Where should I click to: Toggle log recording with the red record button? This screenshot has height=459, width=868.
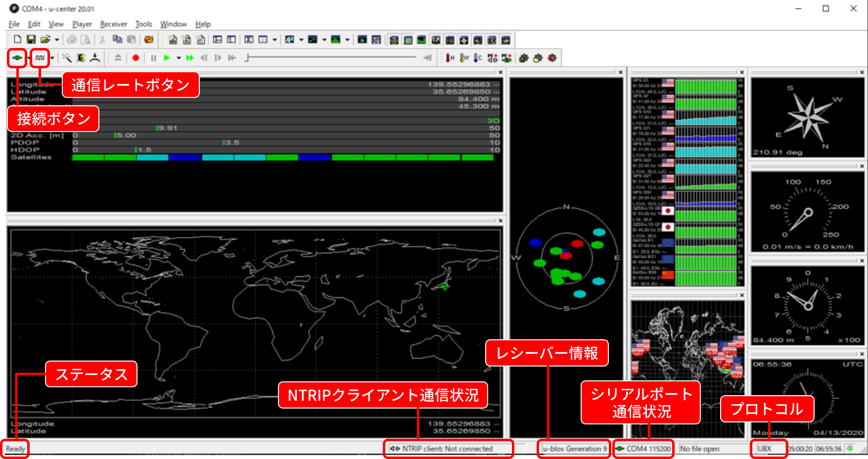point(135,58)
